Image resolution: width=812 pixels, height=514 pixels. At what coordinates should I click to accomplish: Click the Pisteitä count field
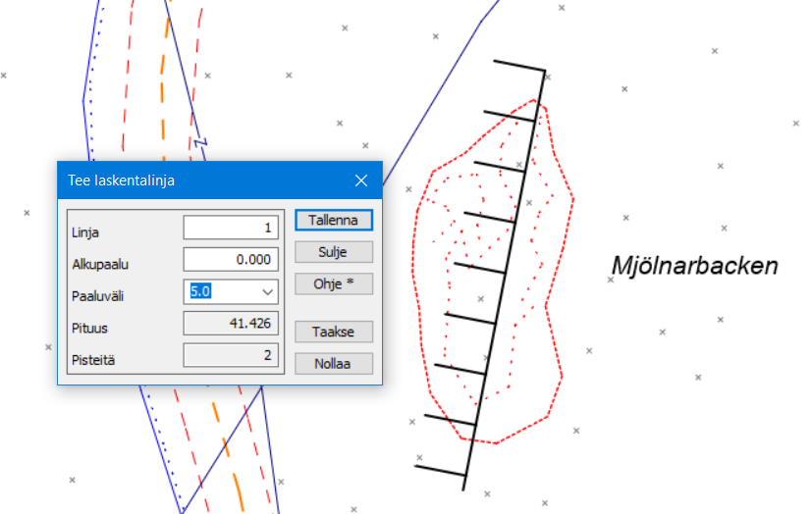pos(231,355)
